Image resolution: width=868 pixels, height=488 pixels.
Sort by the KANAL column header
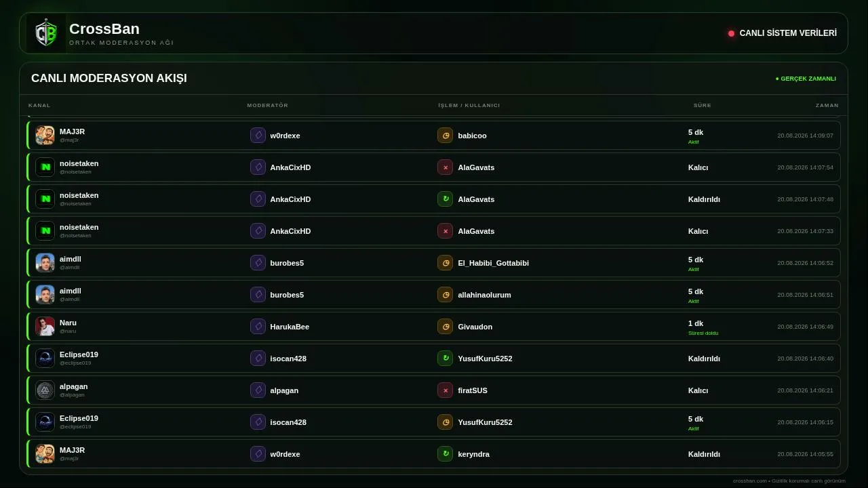click(39, 106)
